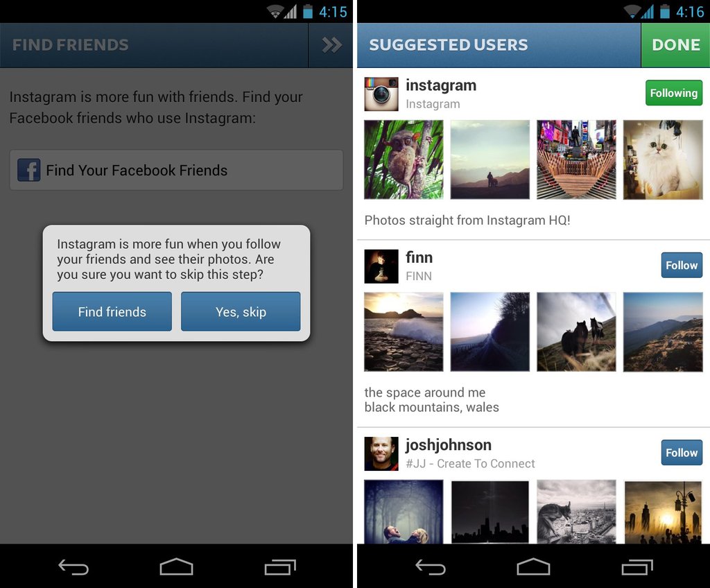
Task: Open the white cat photo thumbnail
Action: 662,159
